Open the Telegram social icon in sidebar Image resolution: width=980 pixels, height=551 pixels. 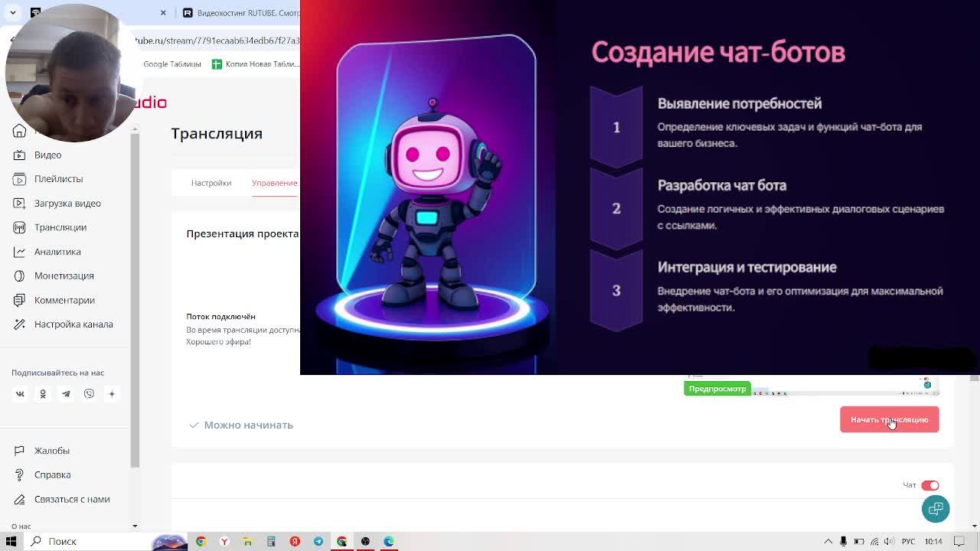[66, 393]
